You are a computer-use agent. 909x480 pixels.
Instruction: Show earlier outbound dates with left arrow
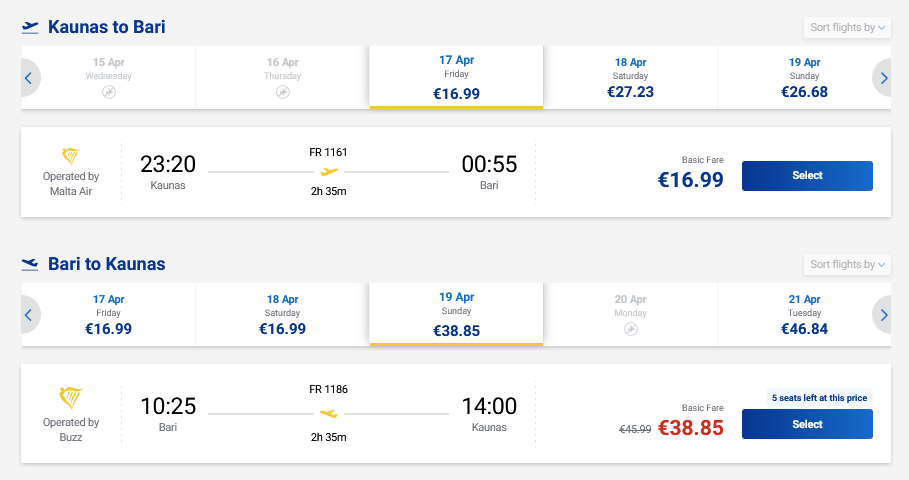tap(29, 78)
